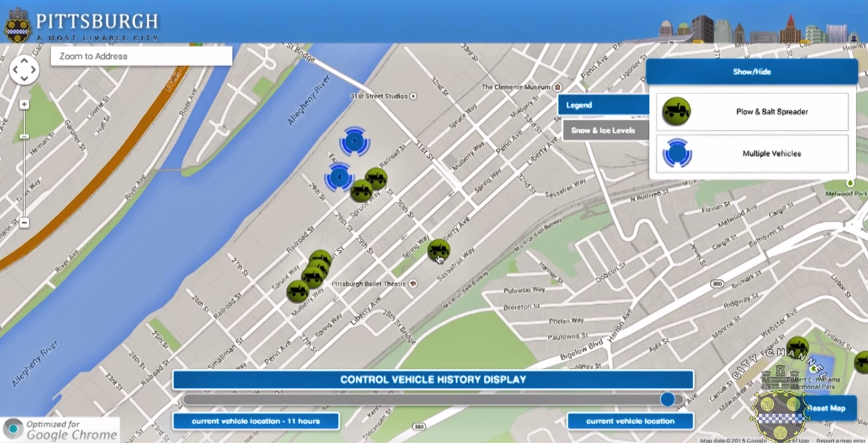This screenshot has width=868, height=443.
Task: Click the map pan arrows control
Action: click(24, 70)
